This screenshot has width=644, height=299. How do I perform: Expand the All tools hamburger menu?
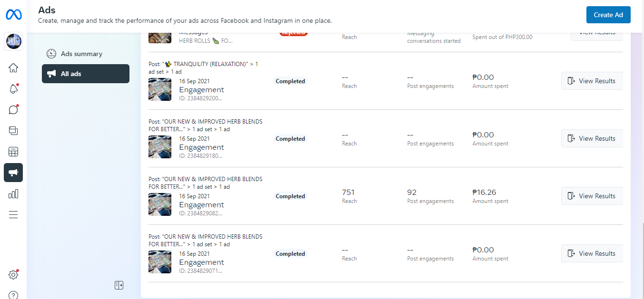13,214
